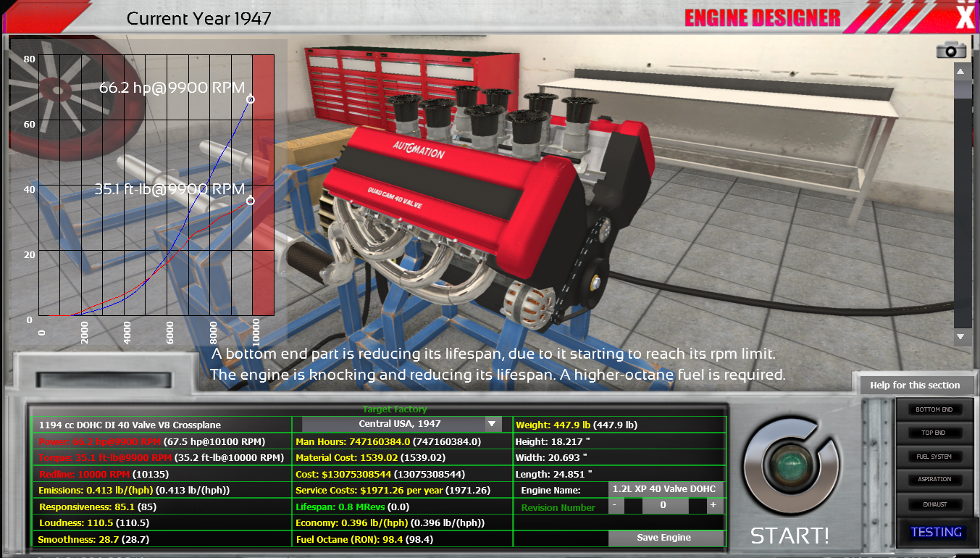980x558 pixels.
Task: Switch to the FUEL SYSTEM section
Action: click(x=934, y=457)
